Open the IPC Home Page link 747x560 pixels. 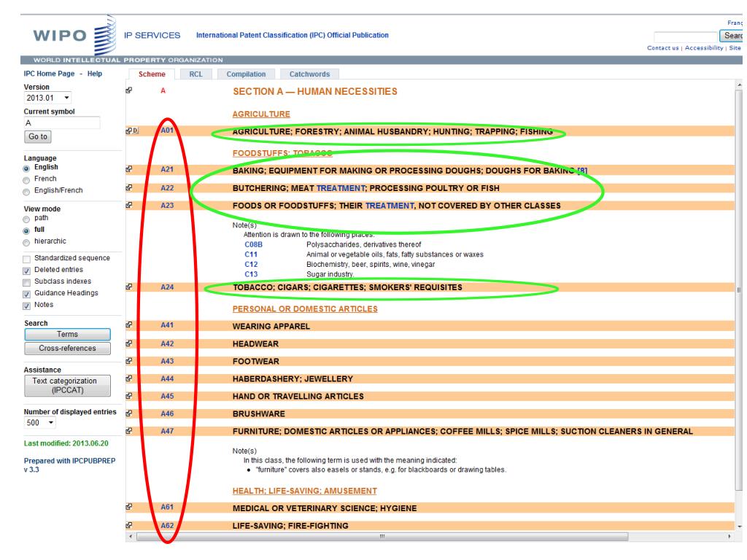point(49,74)
